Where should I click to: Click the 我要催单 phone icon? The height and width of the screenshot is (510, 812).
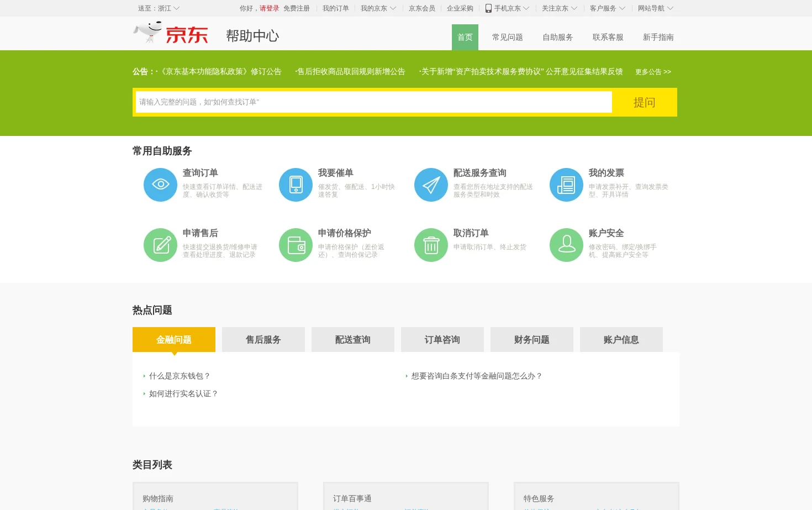coord(296,185)
